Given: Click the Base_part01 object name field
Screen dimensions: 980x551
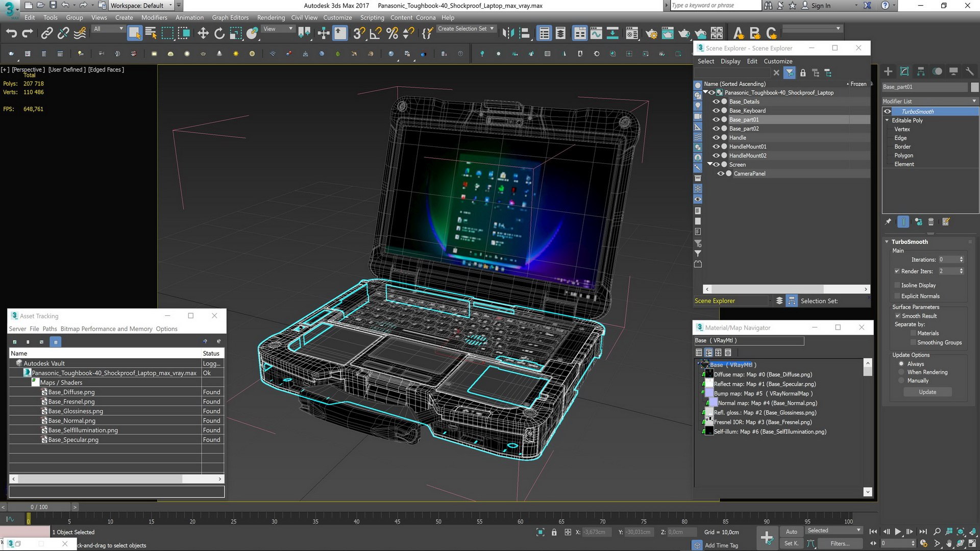Looking at the screenshot, I should pos(925,87).
